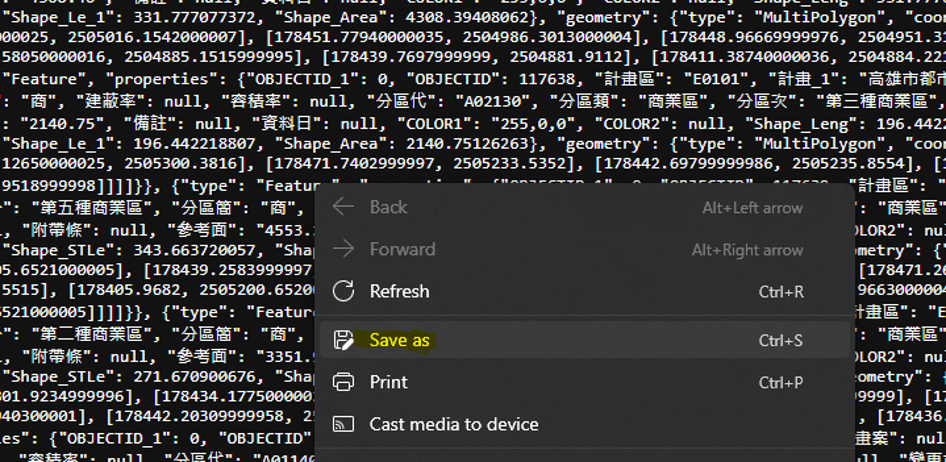Click the Cast media screen icon
The width and height of the screenshot is (946, 462).
(343, 424)
